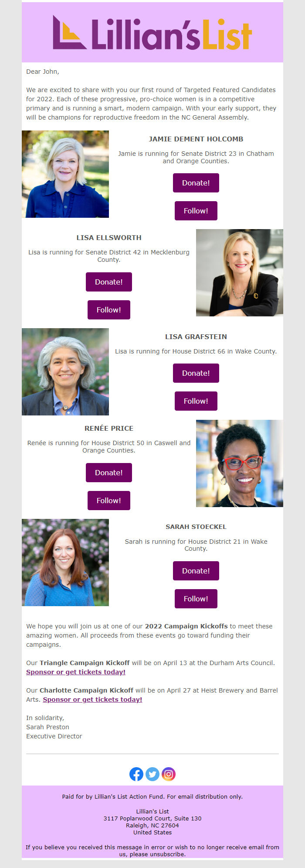This screenshot has width=305, height=868.
Task: Follow Sarah Stoeckel
Action: (x=196, y=599)
